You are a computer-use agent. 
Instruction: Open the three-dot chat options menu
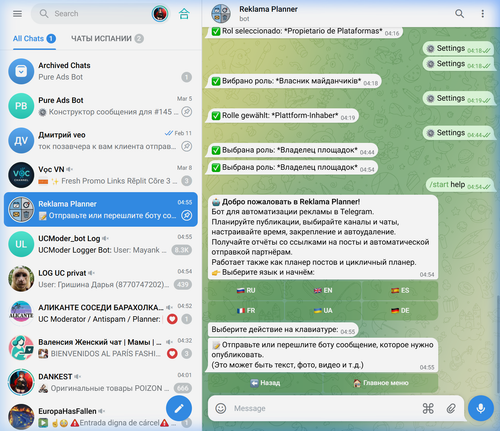482,14
